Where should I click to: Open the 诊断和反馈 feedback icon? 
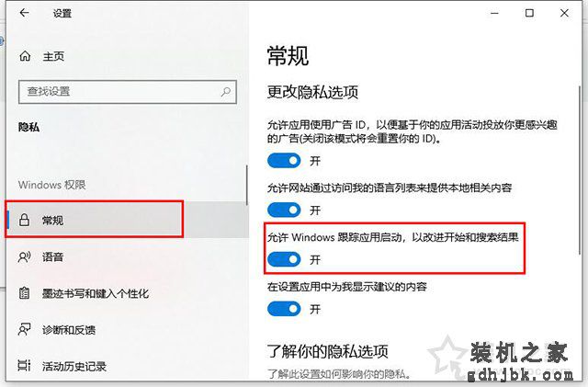click(x=25, y=329)
